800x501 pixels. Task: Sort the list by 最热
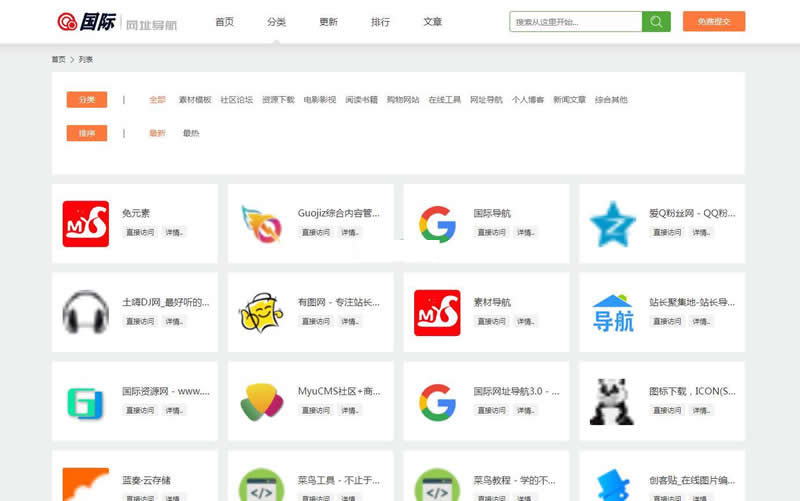coord(191,133)
